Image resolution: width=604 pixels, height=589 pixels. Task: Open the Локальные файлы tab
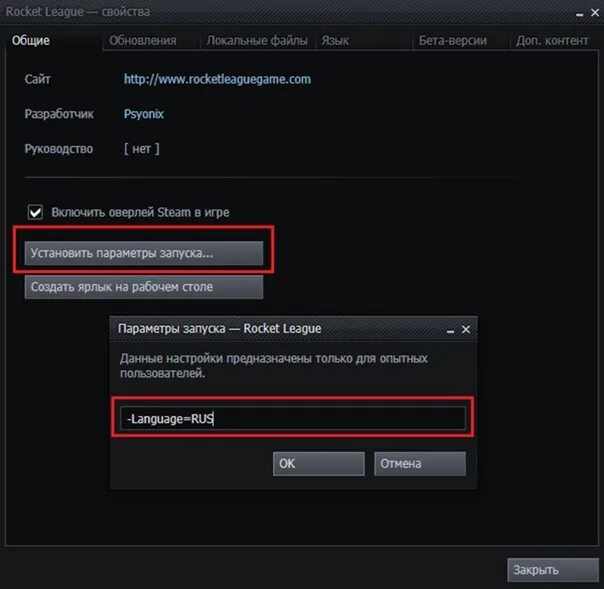[257, 40]
